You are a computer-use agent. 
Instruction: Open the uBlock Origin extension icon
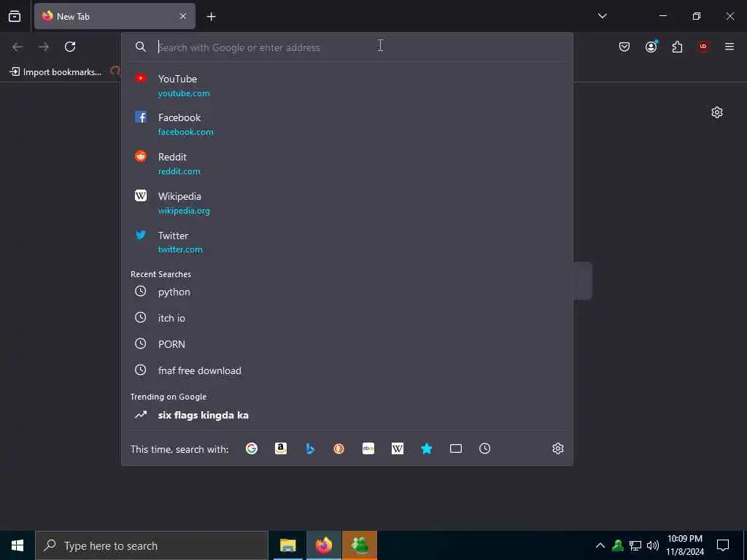(703, 47)
